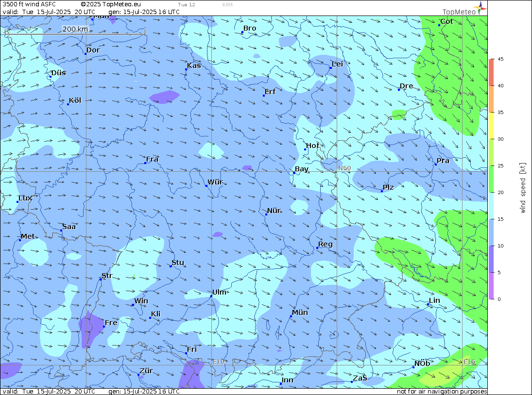Click the TopMeteo compass star logo
This screenshot has width=532, height=395.
point(481,8)
